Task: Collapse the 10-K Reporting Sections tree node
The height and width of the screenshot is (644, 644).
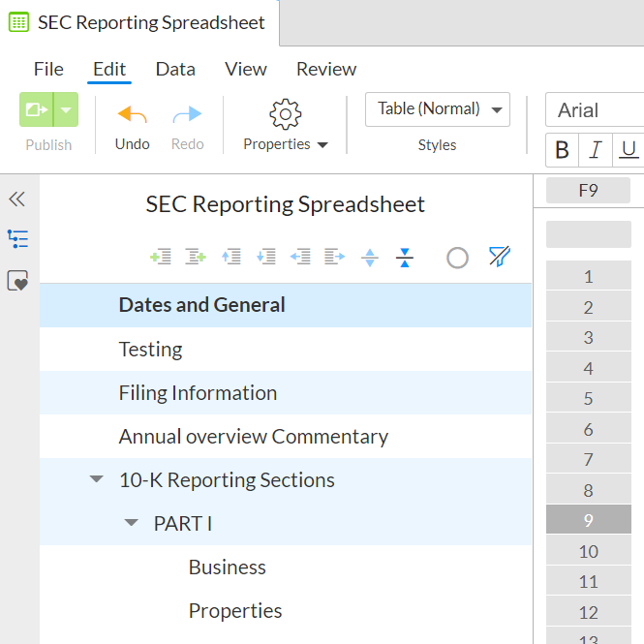Action: [x=96, y=479]
